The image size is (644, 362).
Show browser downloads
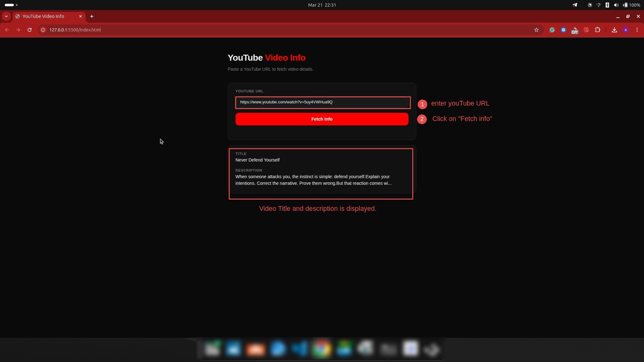[614, 30]
